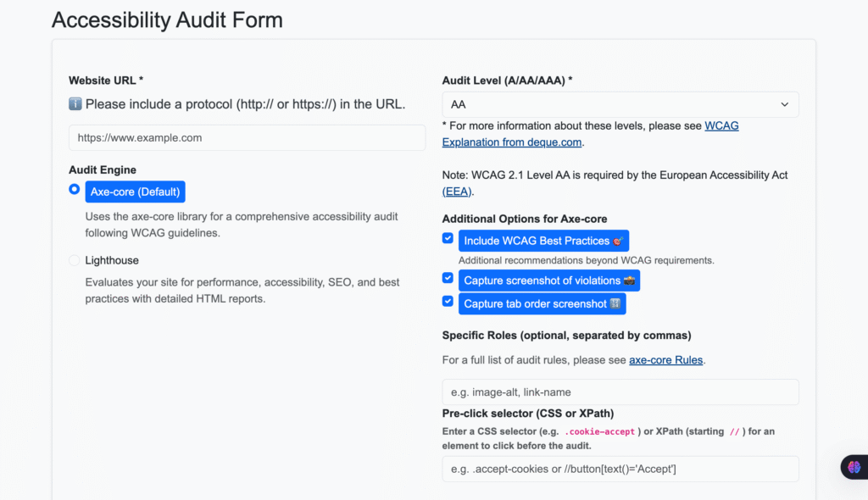Toggle Capture screenshot of violations checkbox
This screenshot has height=500, width=868.
448,278
